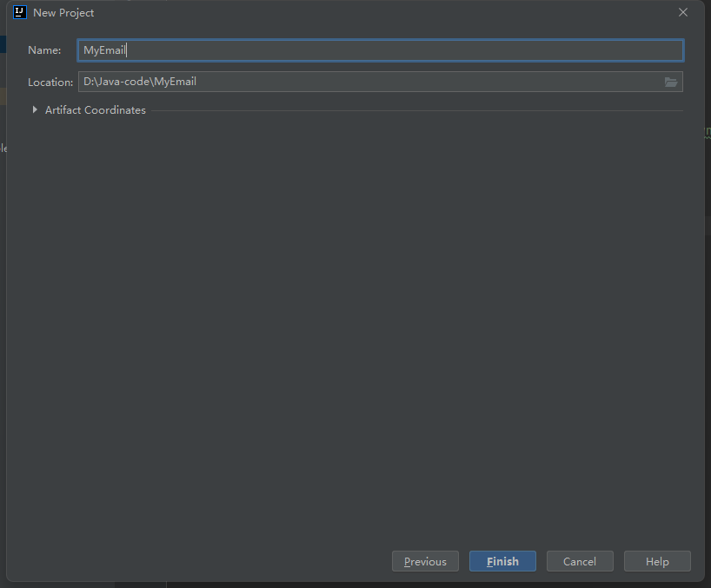Open Help for New Project dialog
The height and width of the screenshot is (588, 711).
pyautogui.click(x=657, y=561)
